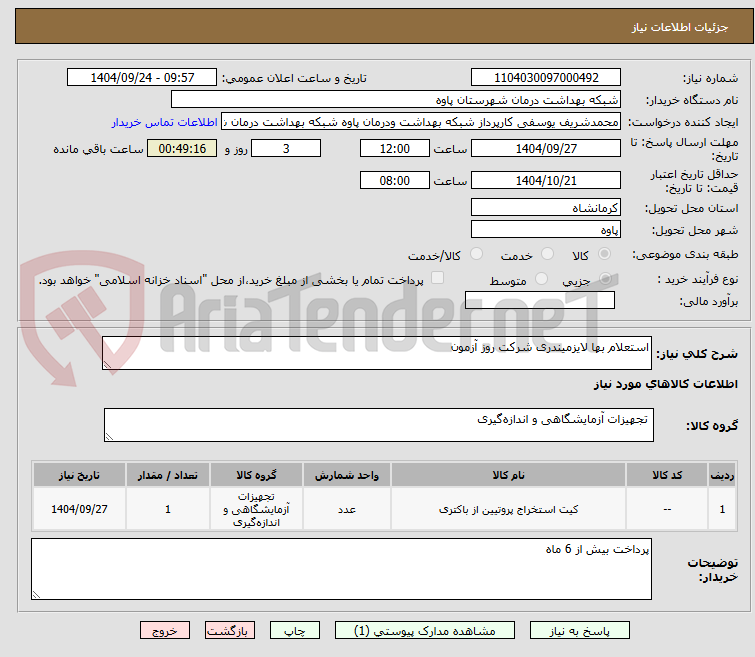Image resolution: width=755 pixels, height=657 pixels.
Task: Click the remaining days field showing 3
Action: [286, 148]
